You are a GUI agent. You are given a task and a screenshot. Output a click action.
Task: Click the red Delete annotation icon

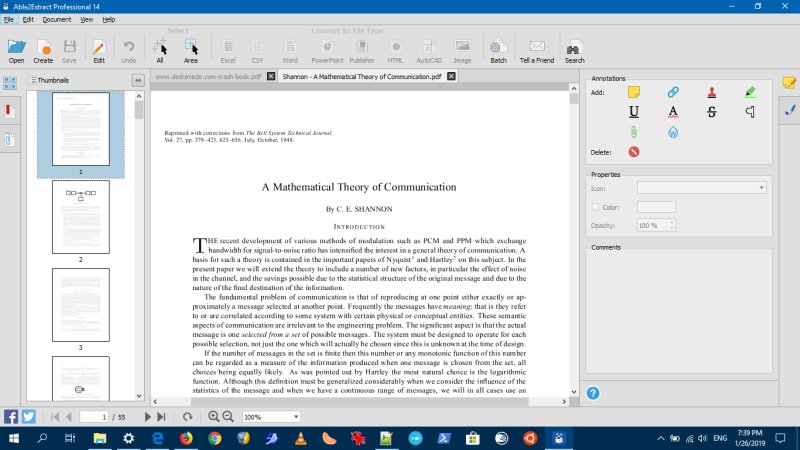pos(634,152)
